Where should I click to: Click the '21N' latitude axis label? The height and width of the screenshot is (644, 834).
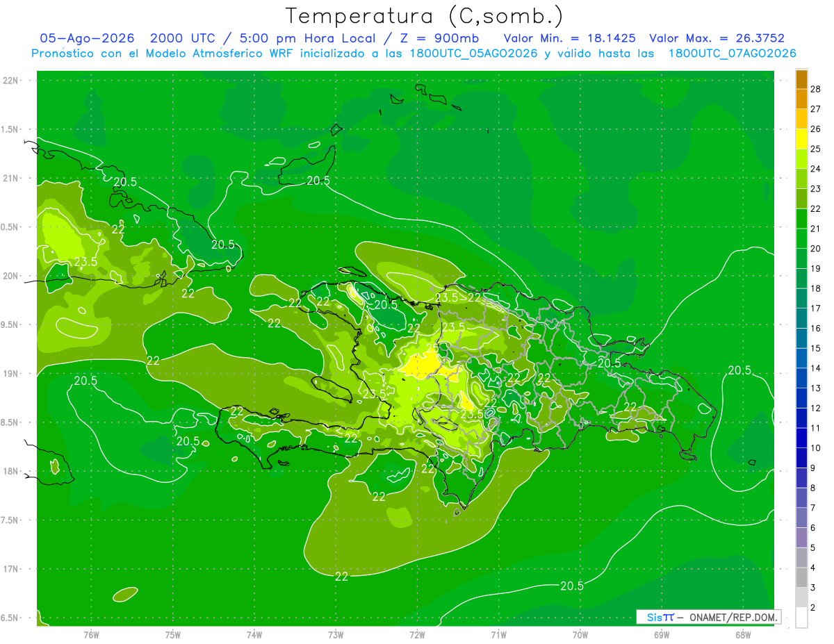click(11, 178)
